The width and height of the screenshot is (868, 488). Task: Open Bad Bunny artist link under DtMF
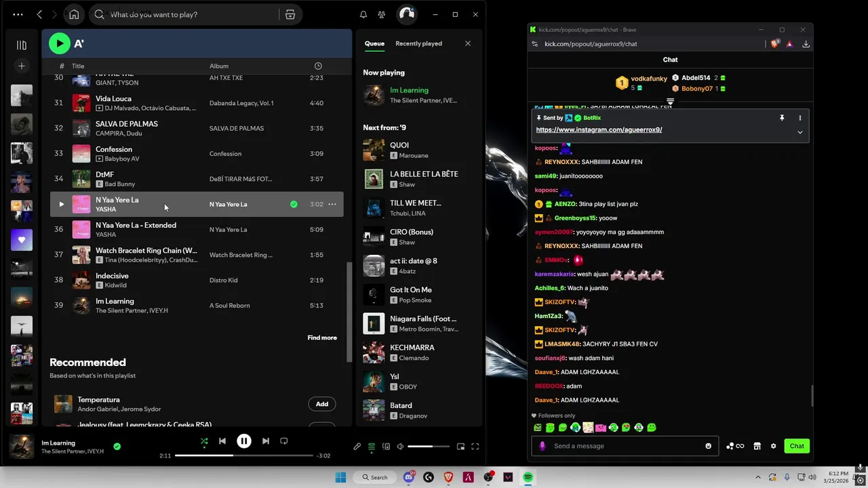pos(120,184)
